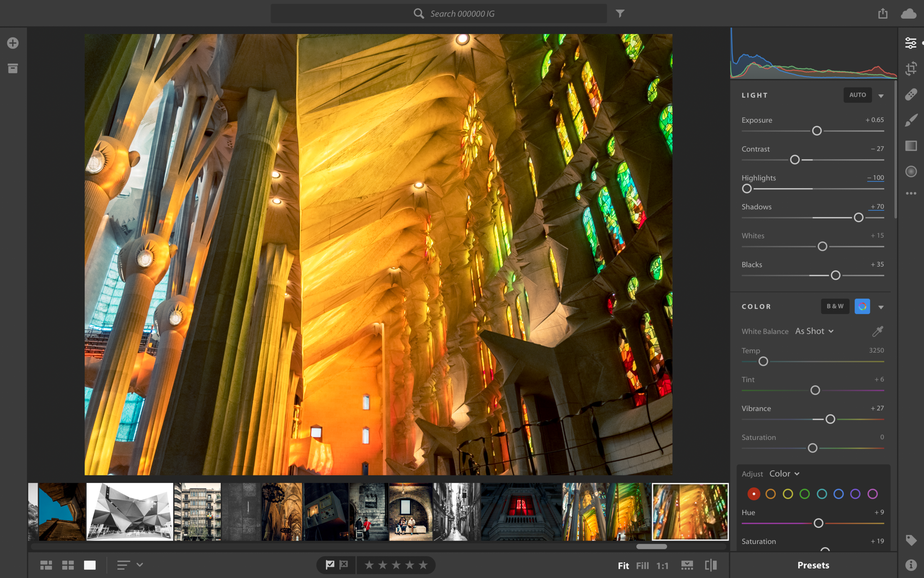Open the Keywords tag icon

[x=911, y=540]
